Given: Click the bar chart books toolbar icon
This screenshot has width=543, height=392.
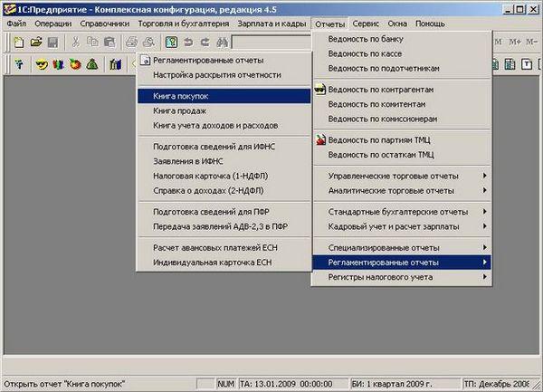Looking at the screenshot, I should click(115, 64).
